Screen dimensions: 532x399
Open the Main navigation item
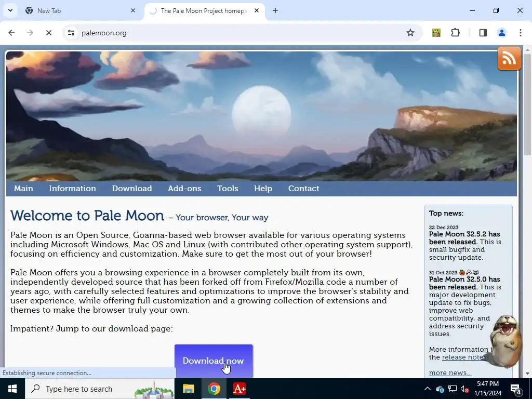[x=23, y=188]
